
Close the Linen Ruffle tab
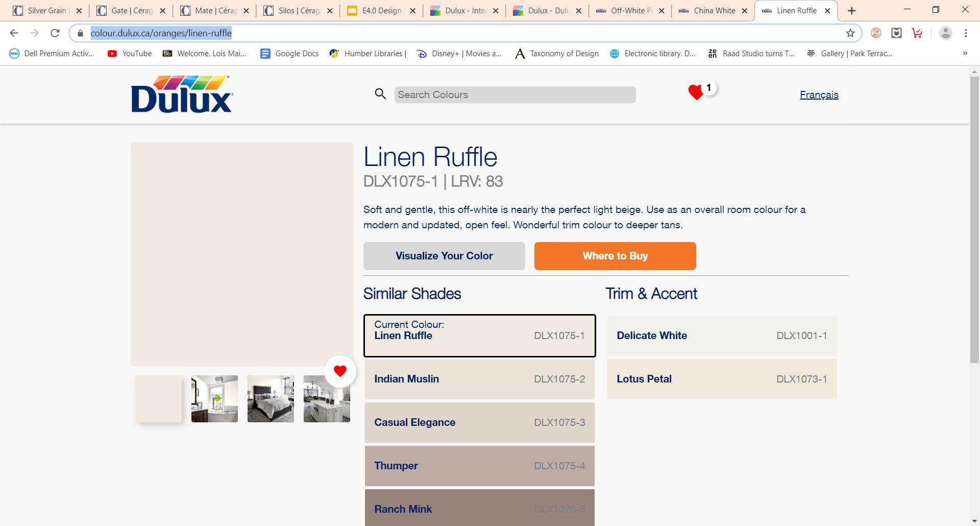pos(827,11)
